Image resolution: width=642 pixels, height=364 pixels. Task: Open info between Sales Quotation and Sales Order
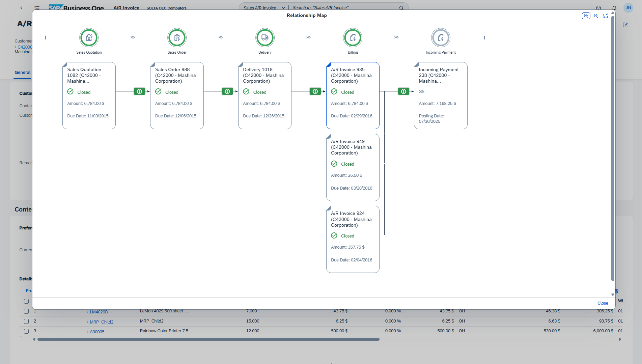coord(139,91)
